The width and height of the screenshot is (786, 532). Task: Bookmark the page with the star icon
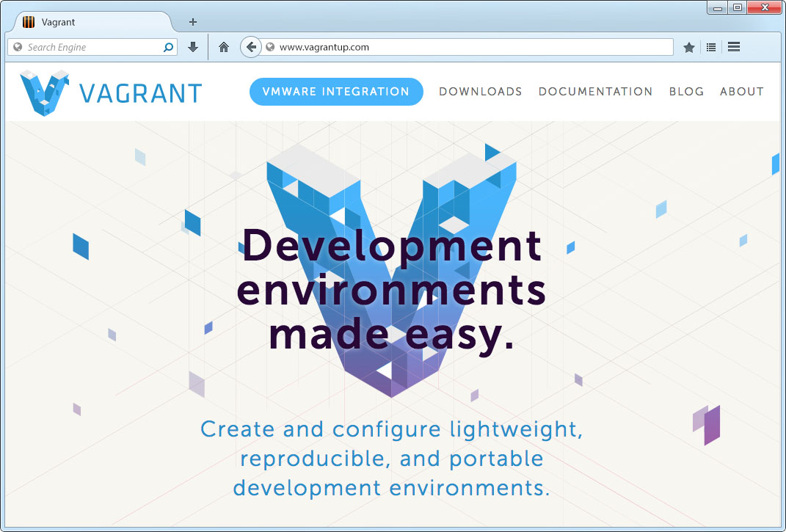pos(688,46)
